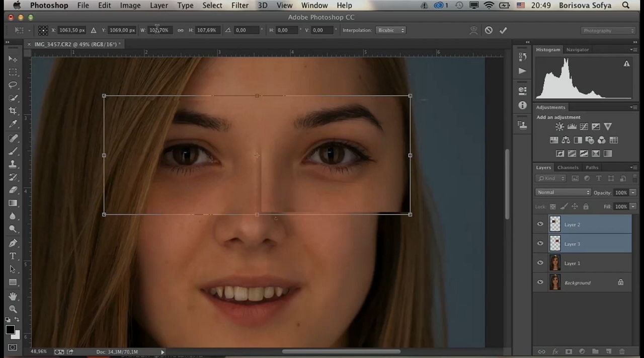Open the Filter menu
Viewport: 644px width, 358px height.
point(240,6)
